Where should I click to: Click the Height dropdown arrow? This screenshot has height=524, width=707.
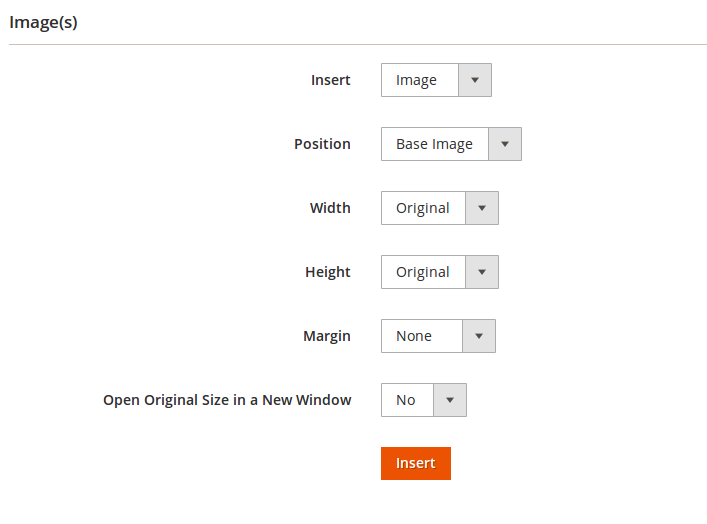481,272
